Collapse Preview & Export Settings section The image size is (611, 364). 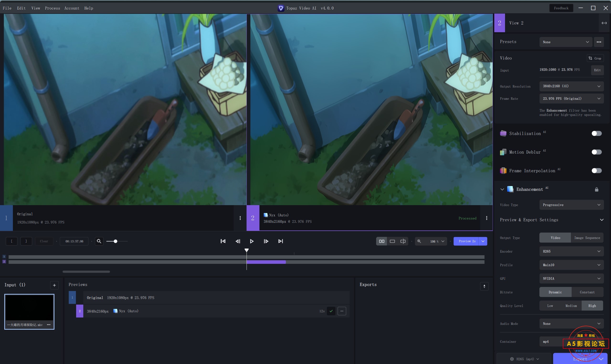601,220
